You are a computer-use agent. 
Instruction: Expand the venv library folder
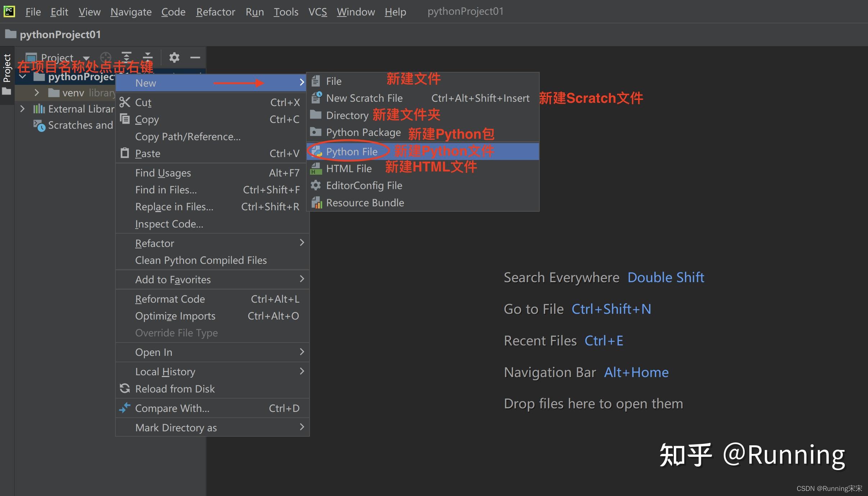(x=36, y=92)
